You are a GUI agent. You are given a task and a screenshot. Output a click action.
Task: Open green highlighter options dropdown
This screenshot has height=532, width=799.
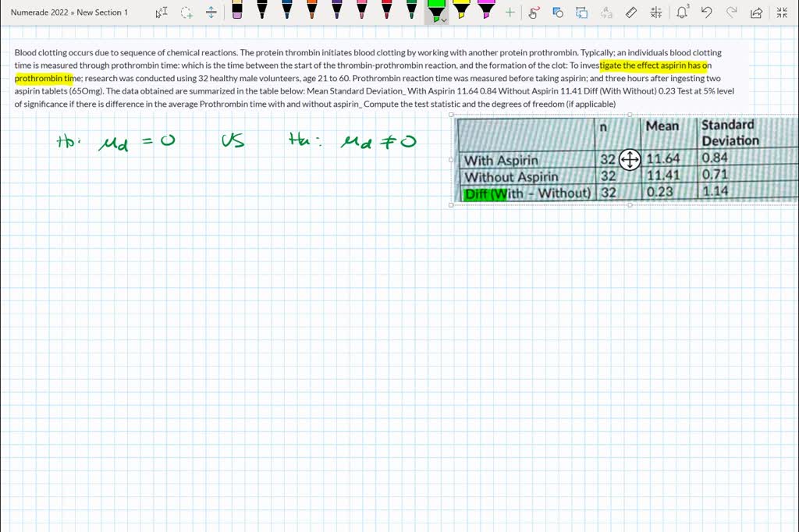[x=444, y=20]
